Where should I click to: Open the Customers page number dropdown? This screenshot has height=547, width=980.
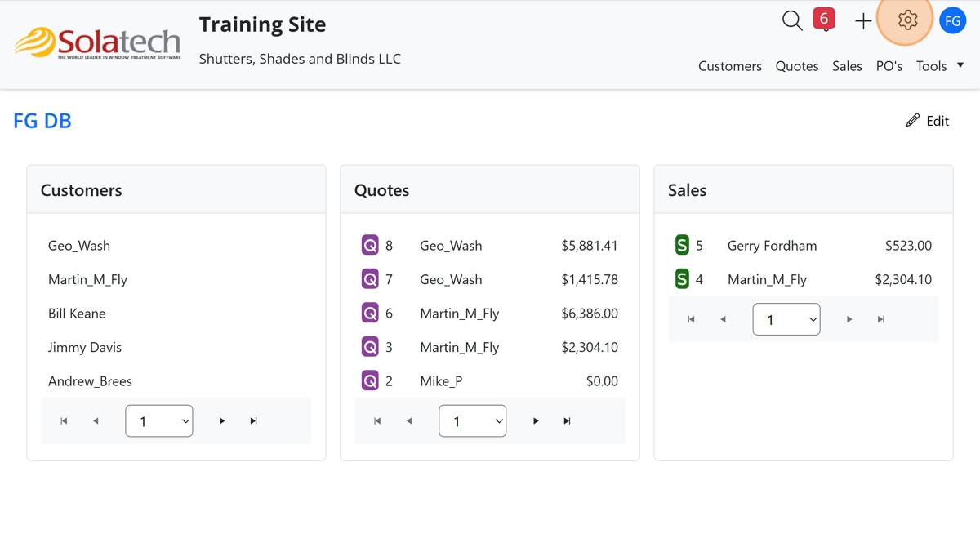pyautogui.click(x=159, y=421)
